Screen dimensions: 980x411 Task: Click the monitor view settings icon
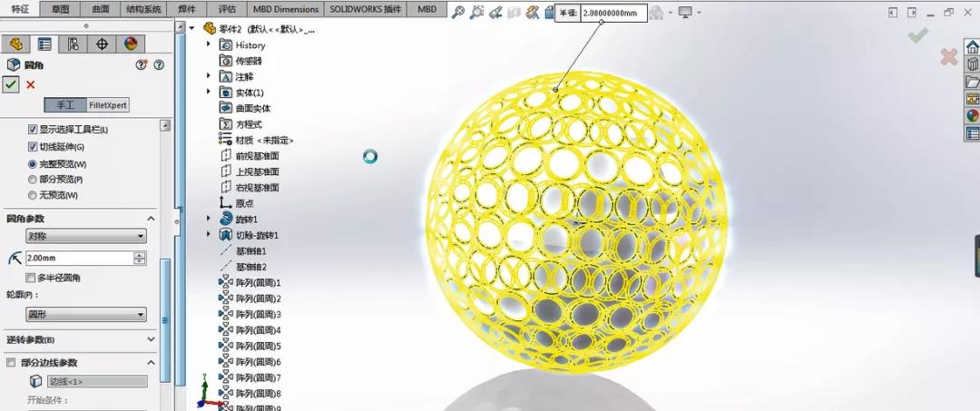click(686, 12)
